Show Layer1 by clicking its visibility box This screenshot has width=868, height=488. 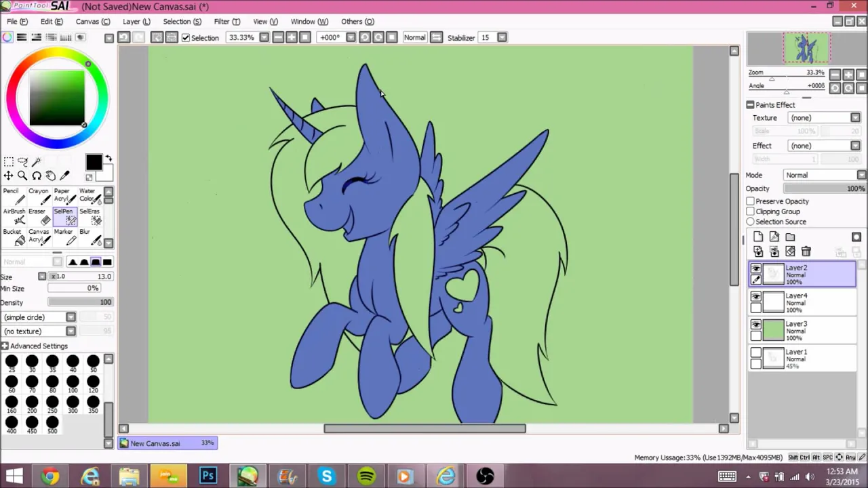tap(756, 353)
